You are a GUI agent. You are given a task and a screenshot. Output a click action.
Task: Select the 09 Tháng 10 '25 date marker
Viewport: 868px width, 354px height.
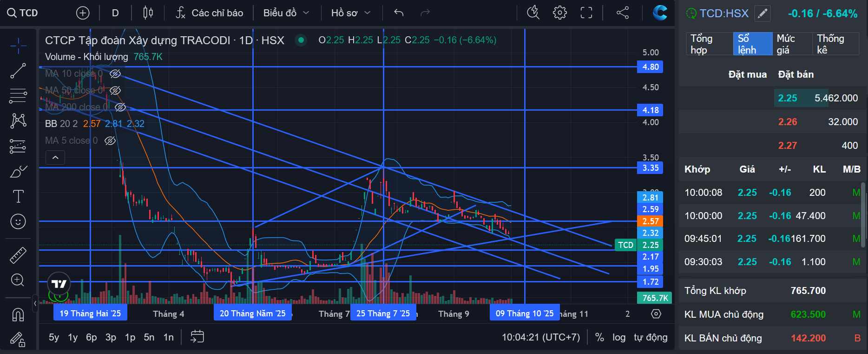525,314
